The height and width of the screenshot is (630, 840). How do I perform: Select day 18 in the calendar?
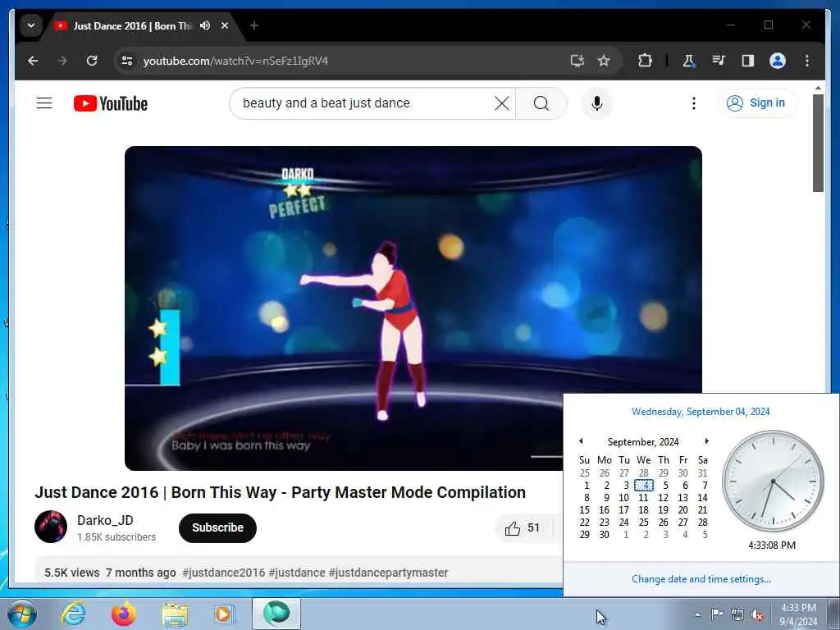(644, 510)
